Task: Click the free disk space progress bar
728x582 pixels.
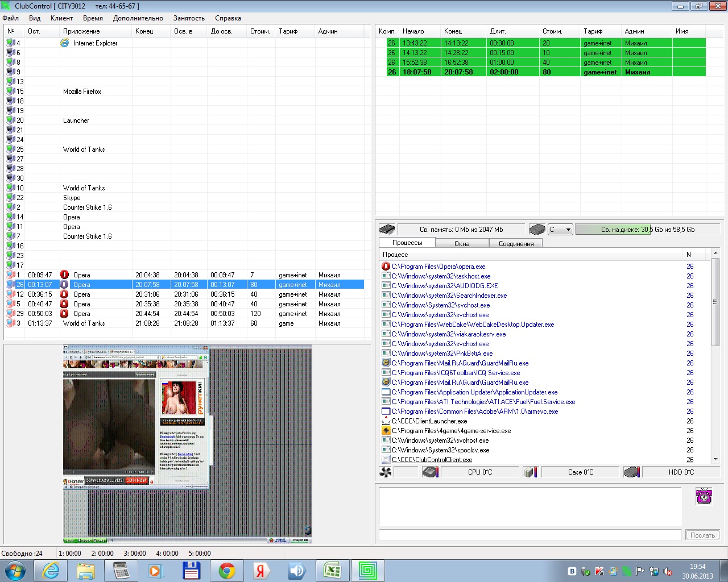Action: click(x=647, y=230)
